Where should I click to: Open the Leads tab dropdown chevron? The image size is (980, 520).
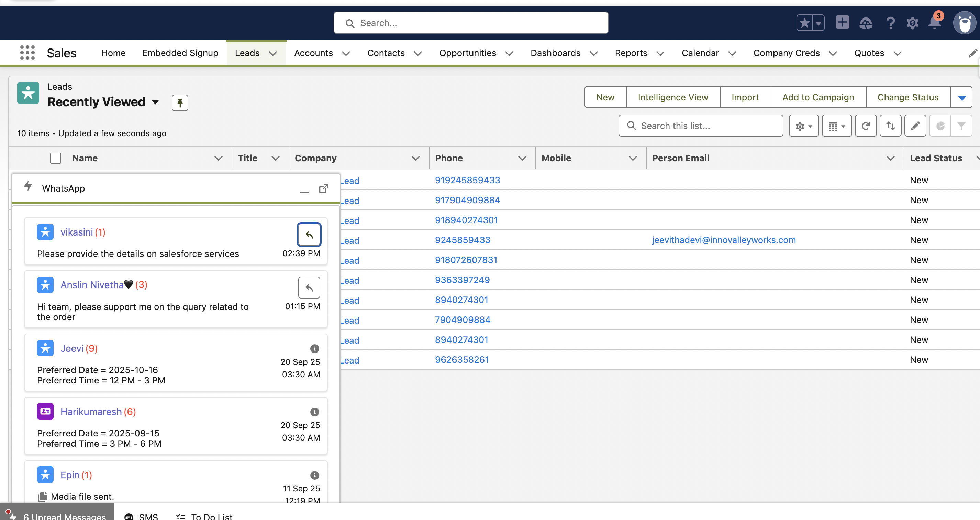coord(273,53)
